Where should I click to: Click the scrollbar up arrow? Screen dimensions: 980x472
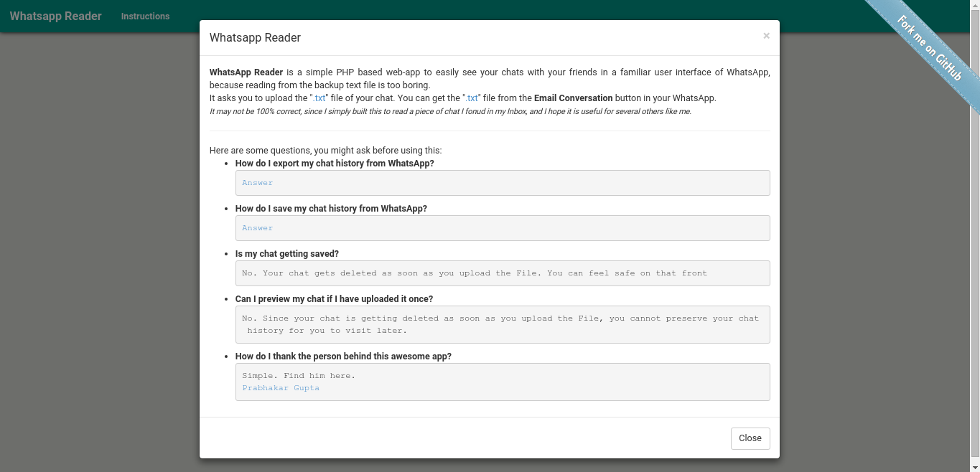point(974,5)
